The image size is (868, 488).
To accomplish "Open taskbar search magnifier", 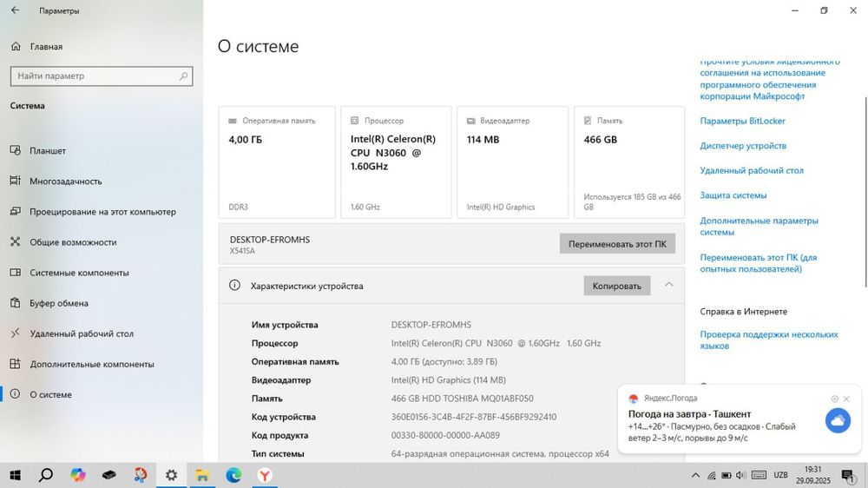I will coord(46,475).
